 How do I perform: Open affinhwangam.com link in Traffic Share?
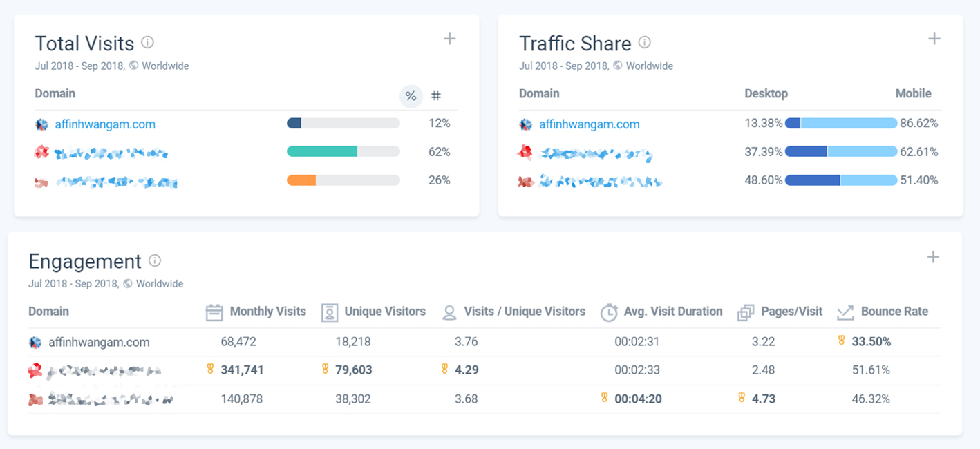pos(590,124)
